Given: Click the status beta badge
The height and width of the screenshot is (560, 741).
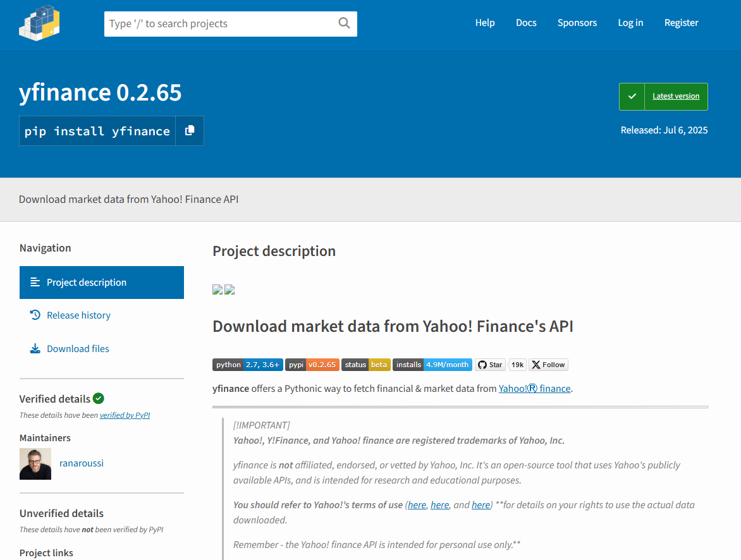Looking at the screenshot, I should click(x=366, y=365).
